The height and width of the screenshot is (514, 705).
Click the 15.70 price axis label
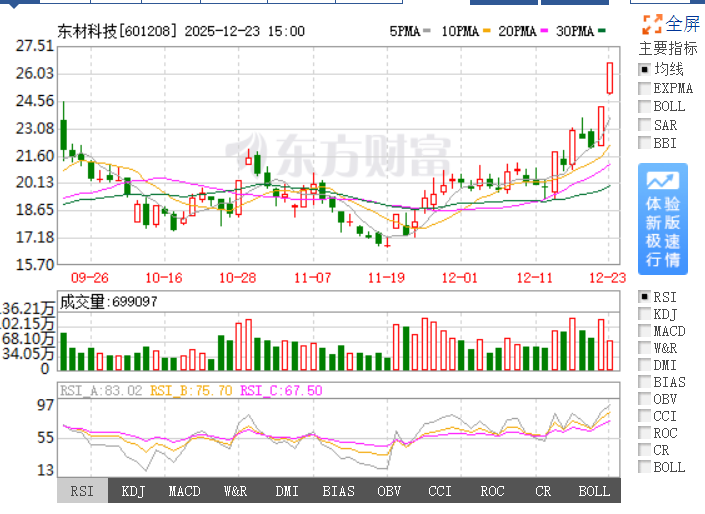35,264
